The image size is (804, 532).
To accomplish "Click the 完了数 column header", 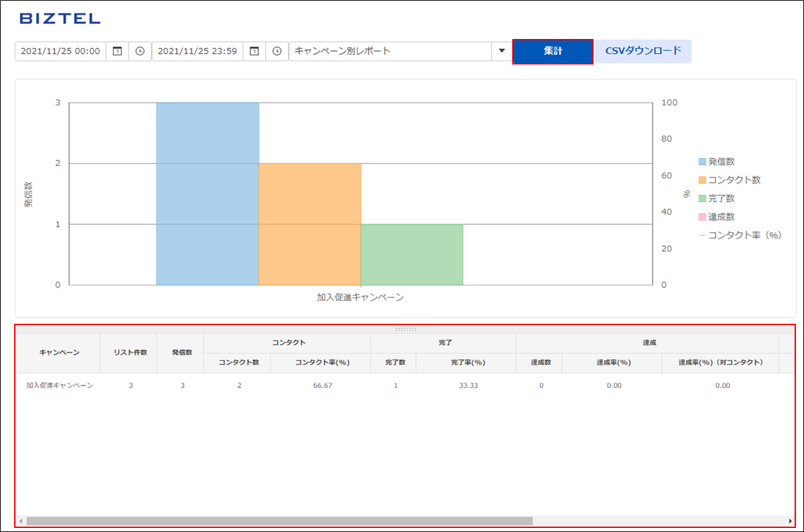I will pos(394,363).
